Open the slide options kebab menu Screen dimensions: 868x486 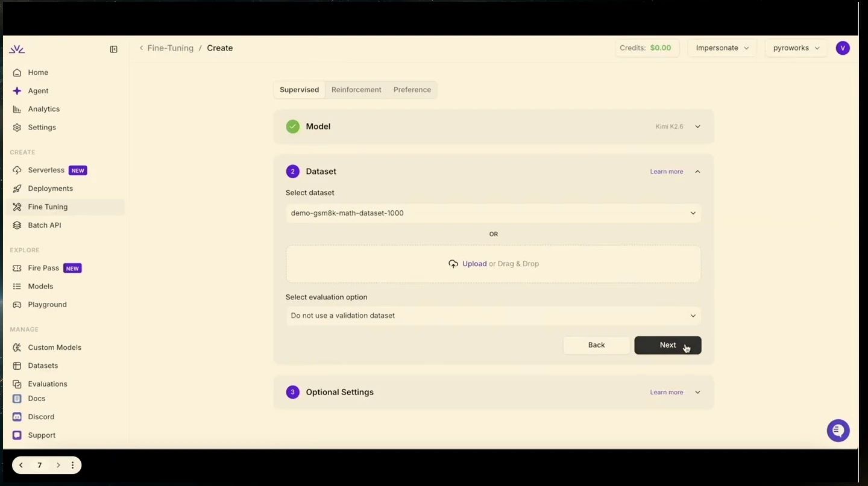coord(73,465)
